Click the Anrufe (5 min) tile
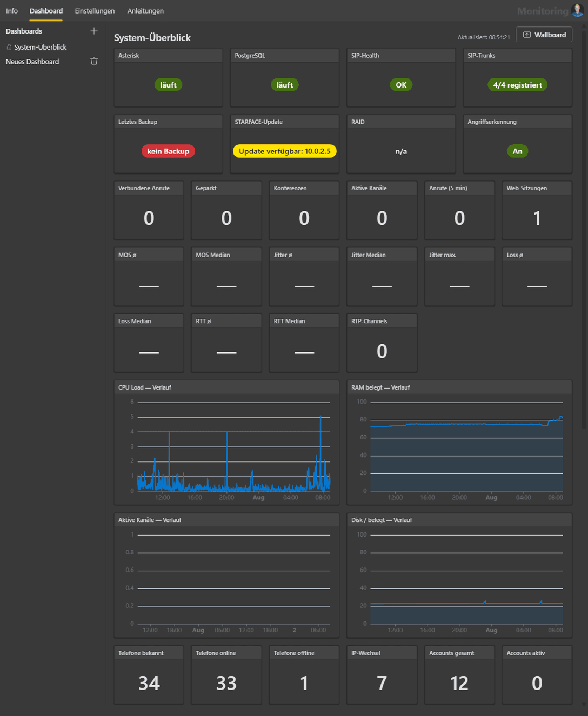The image size is (588, 716). coord(459,210)
